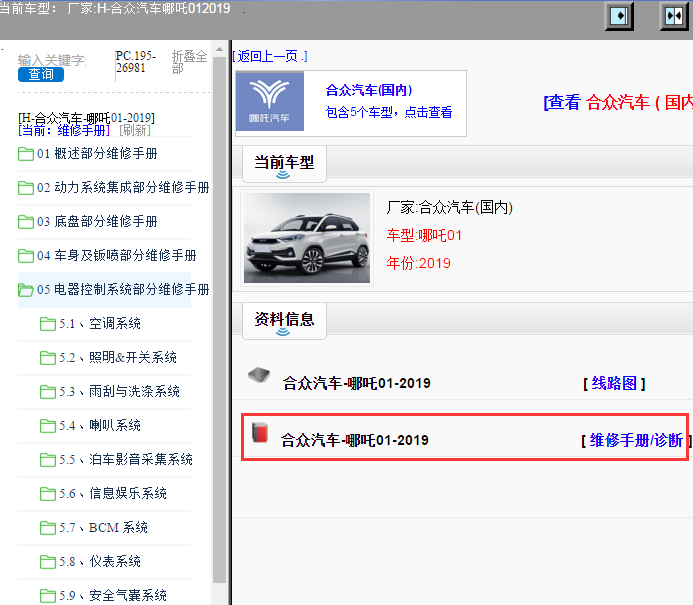693x605 pixels.
Task: Click folder icon of 5.1 空调系统
Action: tap(47, 324)
